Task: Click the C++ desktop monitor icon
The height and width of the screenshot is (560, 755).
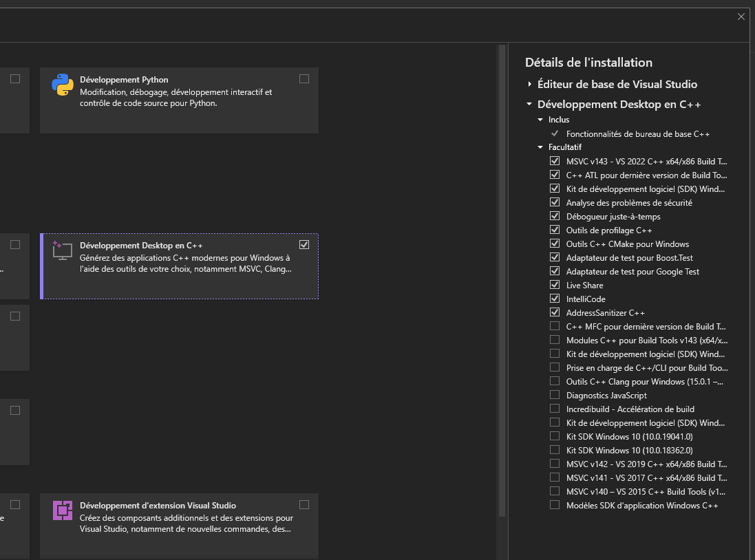Action: pyautogui.click(x=63, y=250)
